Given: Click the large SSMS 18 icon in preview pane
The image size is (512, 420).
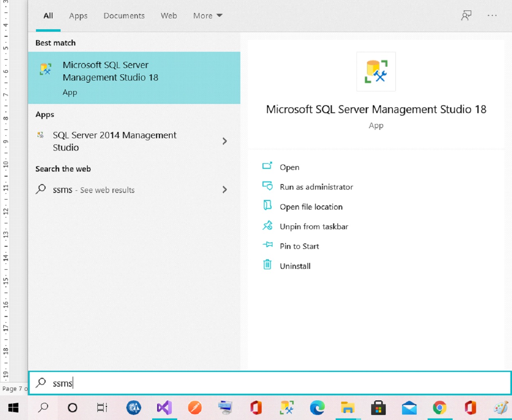Looking at the screenshot, I should tap(376, 71).
